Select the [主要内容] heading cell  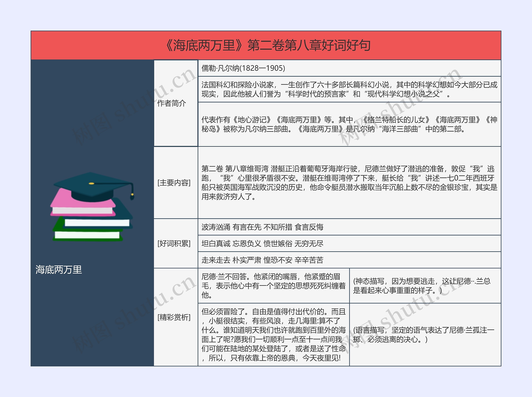pyautogui.click(x=176, y=183)
